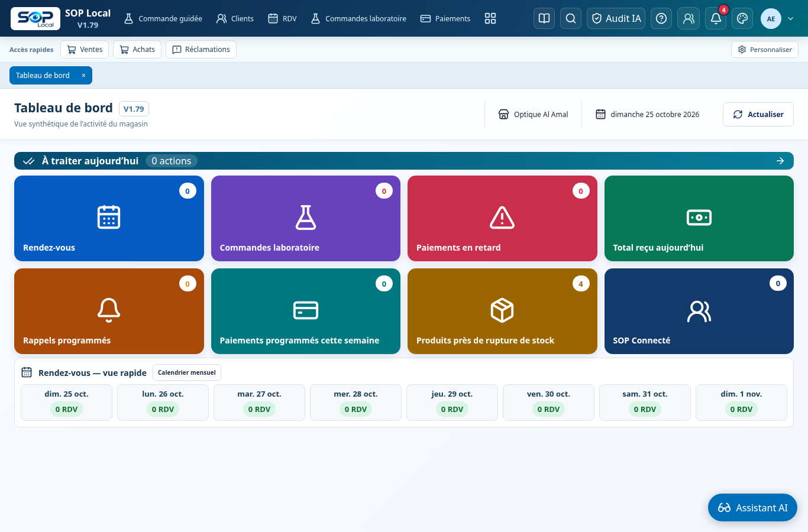Select the ven. 30 oct. day cell
Image resolution: width=808 pixels, height=532 pixels.
coord(548,403)
